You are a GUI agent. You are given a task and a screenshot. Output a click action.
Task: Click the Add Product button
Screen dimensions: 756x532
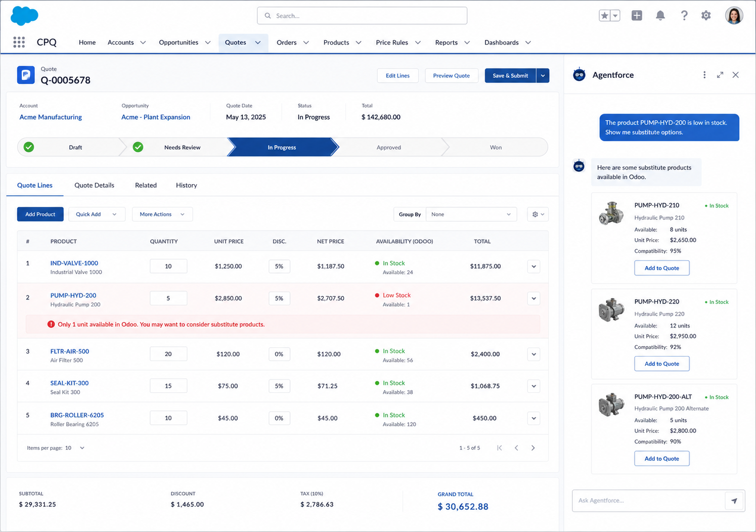[x=40, y=214]
